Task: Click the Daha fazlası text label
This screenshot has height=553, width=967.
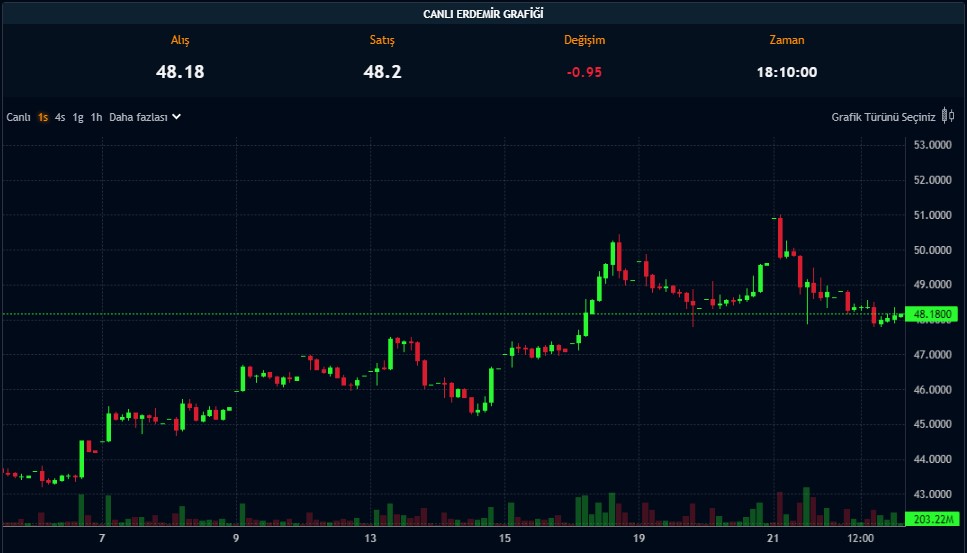Action: [138, 117]
